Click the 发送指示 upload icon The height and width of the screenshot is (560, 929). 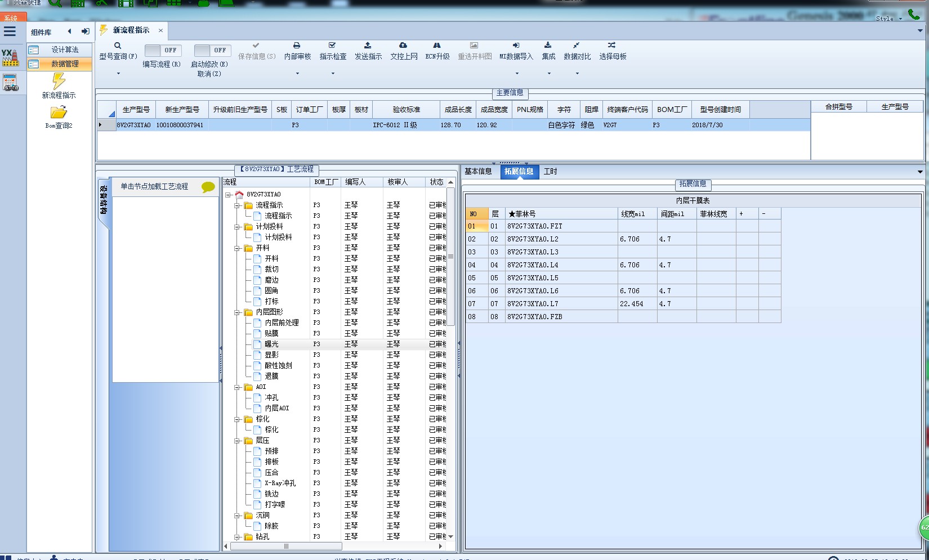[368, 45]
